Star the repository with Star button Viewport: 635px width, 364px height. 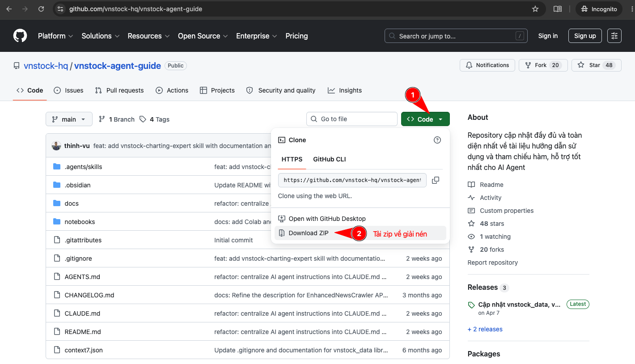click(x=597, y=65)
